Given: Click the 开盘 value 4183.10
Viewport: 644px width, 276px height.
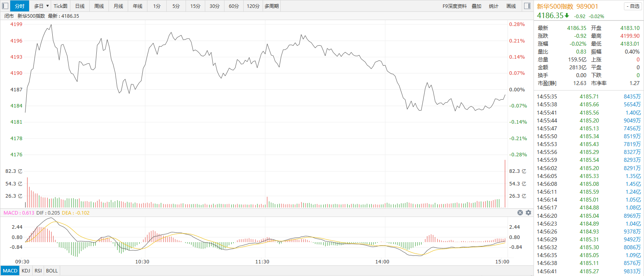Looking at the screenshot, I should [x=630, y=28].
